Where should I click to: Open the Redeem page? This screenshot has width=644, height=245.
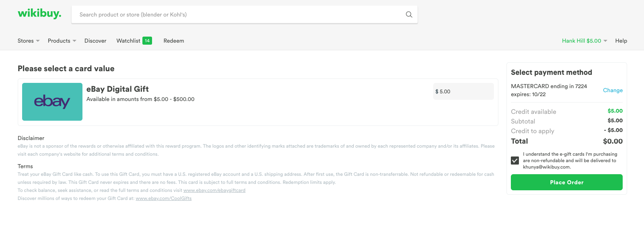(x=174, y=41)
